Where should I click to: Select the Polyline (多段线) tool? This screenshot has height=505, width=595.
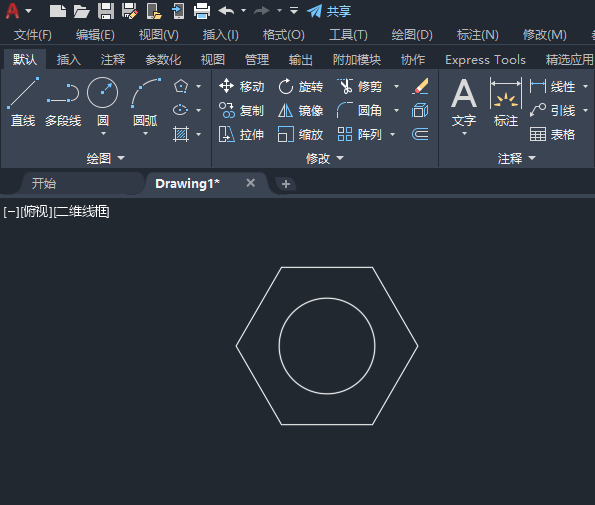tap(63, 101)
